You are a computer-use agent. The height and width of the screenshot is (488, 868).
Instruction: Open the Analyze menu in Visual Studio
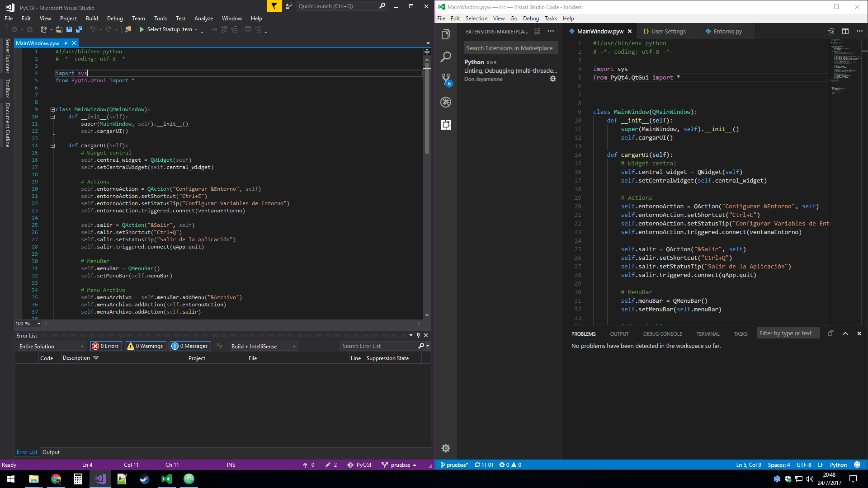pyautogui.click(x=203, y=19)
